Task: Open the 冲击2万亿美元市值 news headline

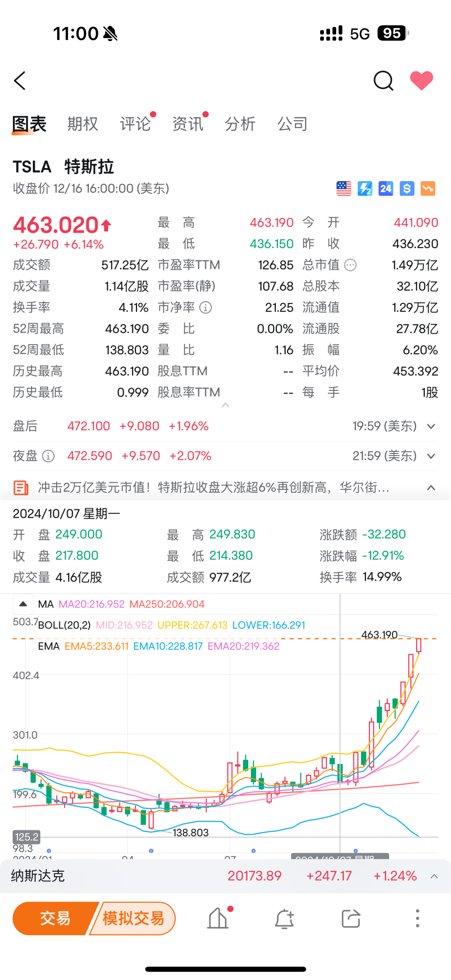Action: coord(213,487)
